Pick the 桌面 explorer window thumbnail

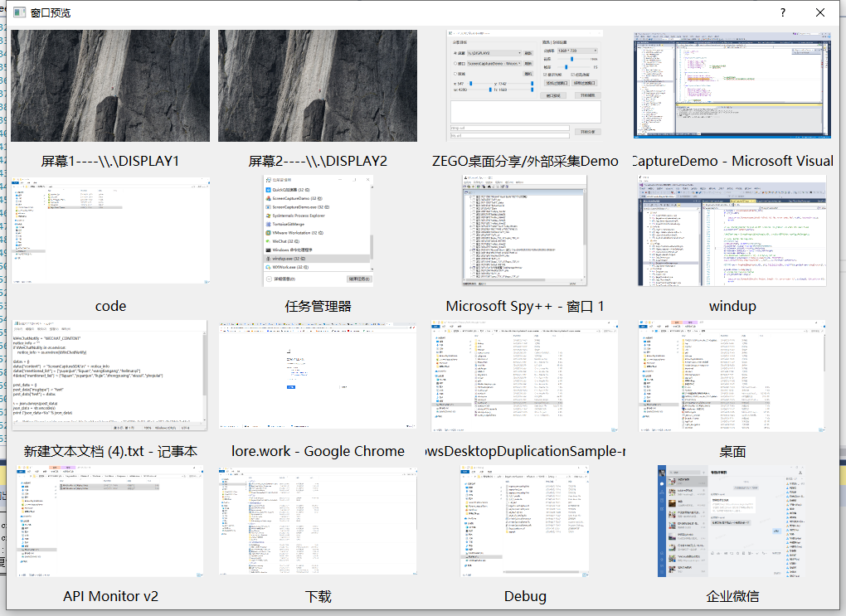(732, 376)
